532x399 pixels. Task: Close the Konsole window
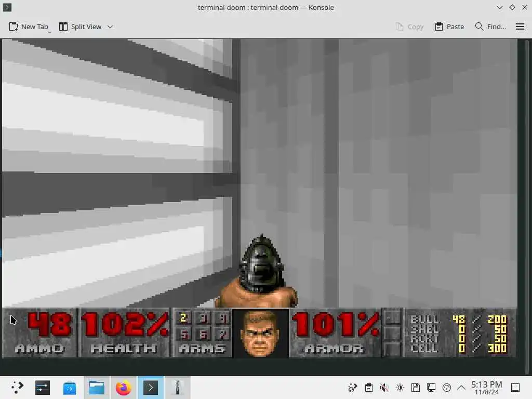pos(525,7)
